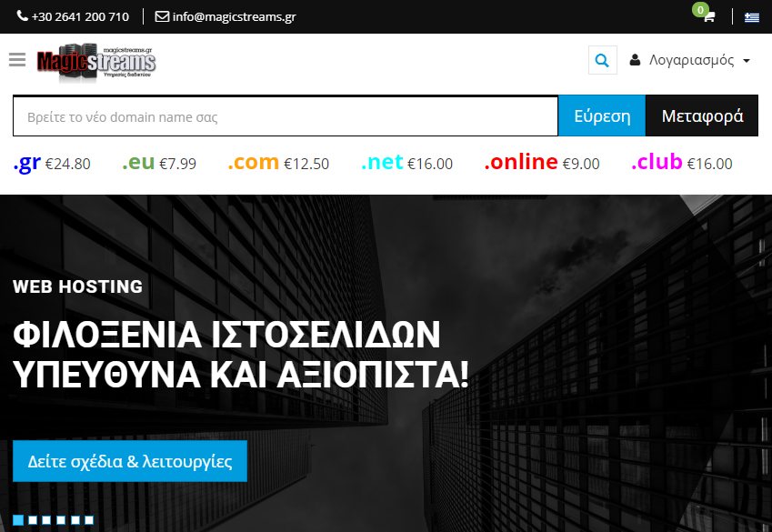Click the €9.00 price text
772x532 pixels.
pyautogui.click(x=581, y=164)
